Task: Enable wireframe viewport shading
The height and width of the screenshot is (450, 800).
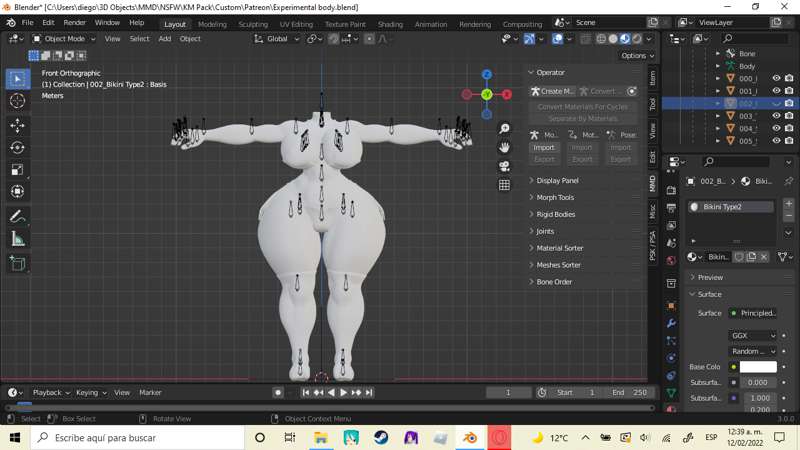Action: tap(601, 39)
